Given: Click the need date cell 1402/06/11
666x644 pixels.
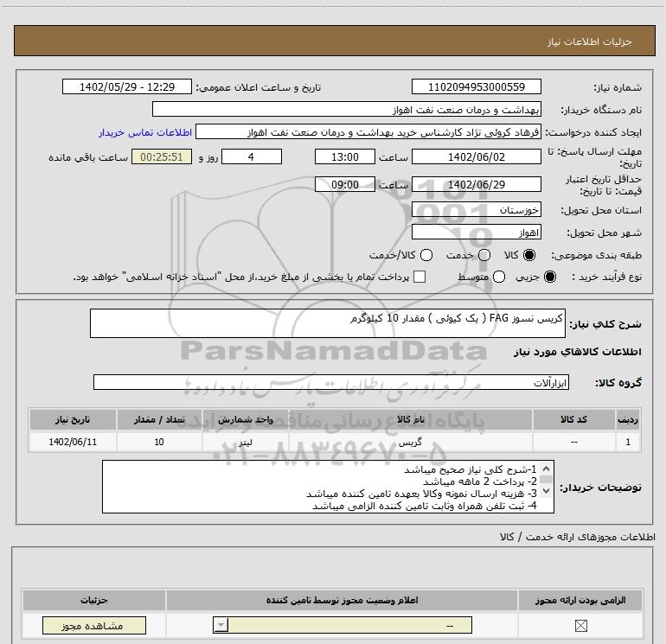Looking at the screenshot, I should click(x=73, y=442).
